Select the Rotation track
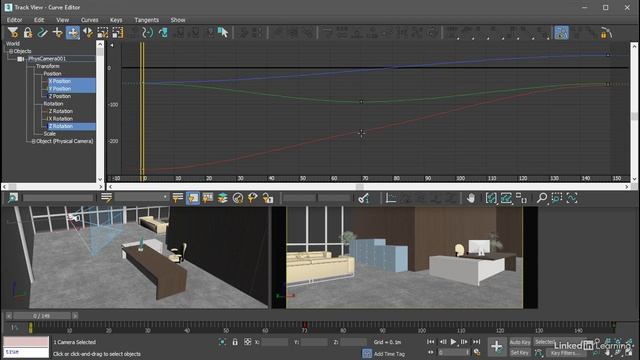The image size is (640, 360). coord(53,104)
